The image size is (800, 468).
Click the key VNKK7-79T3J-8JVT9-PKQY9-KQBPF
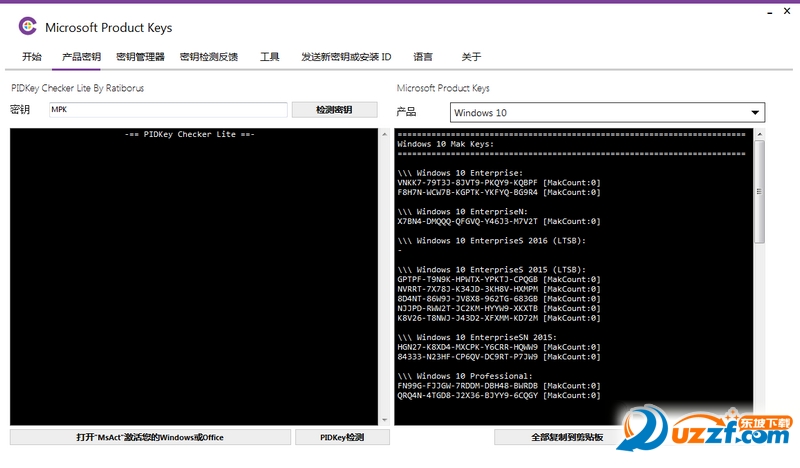pos(467,183)
